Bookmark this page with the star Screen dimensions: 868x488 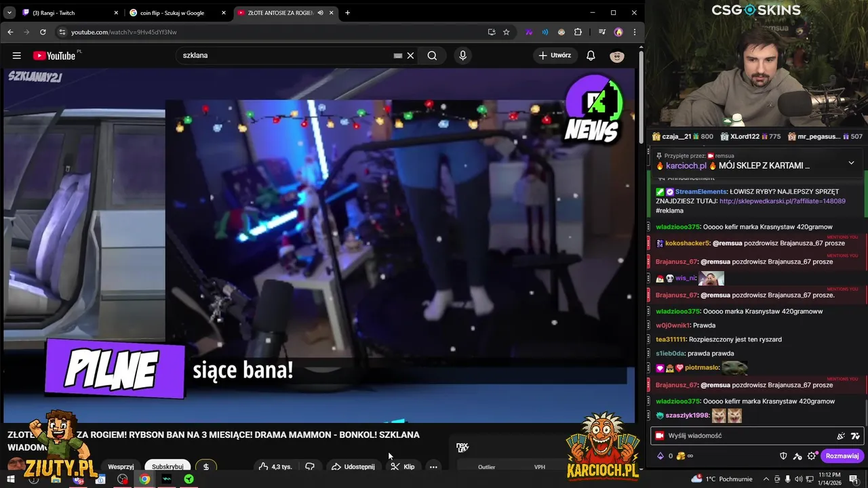506,32
